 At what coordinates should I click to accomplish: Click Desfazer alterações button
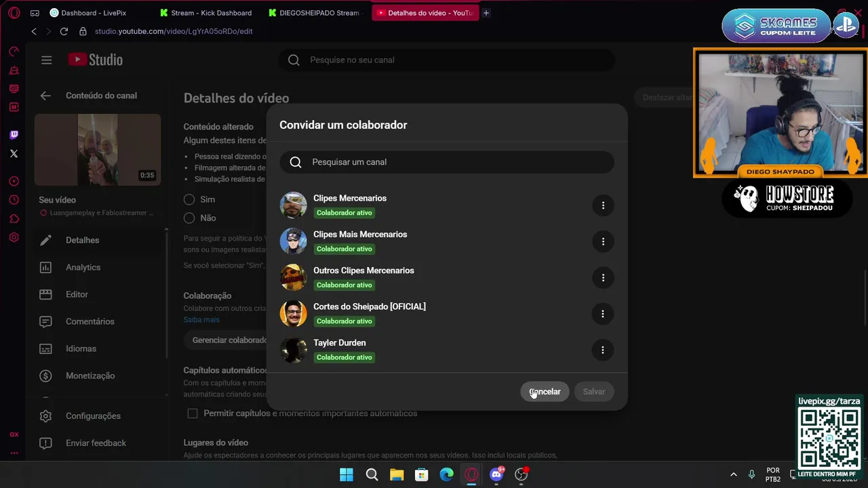pos(663,98)
